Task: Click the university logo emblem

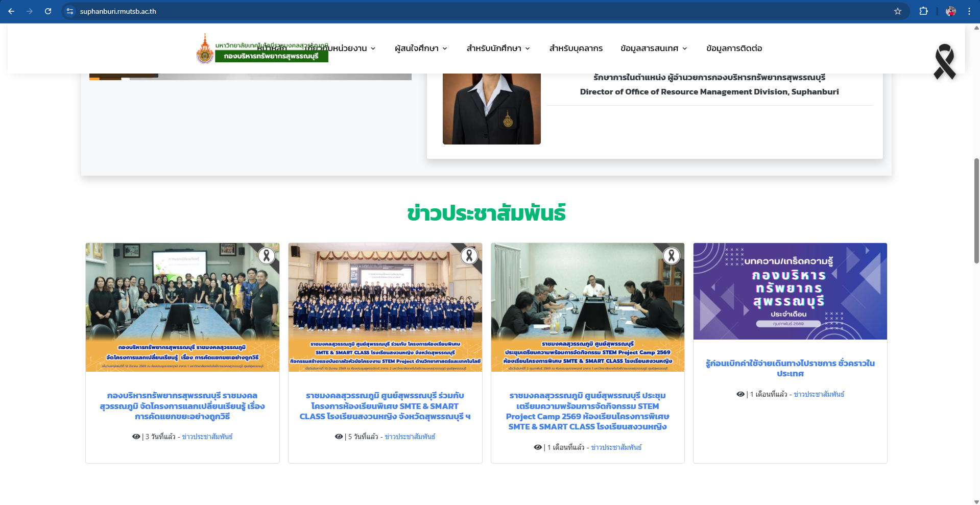Action: (x=205, y=50)
